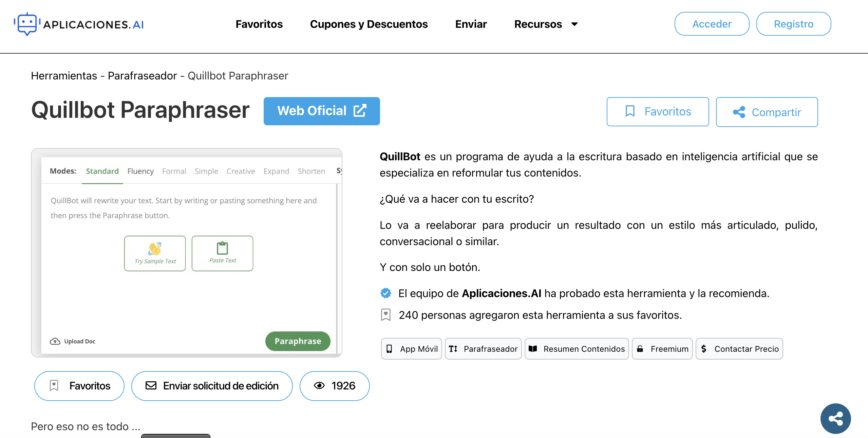Click the Aplicaciones.AI robot logo
The image size is (868, 438).
point(26,24)
